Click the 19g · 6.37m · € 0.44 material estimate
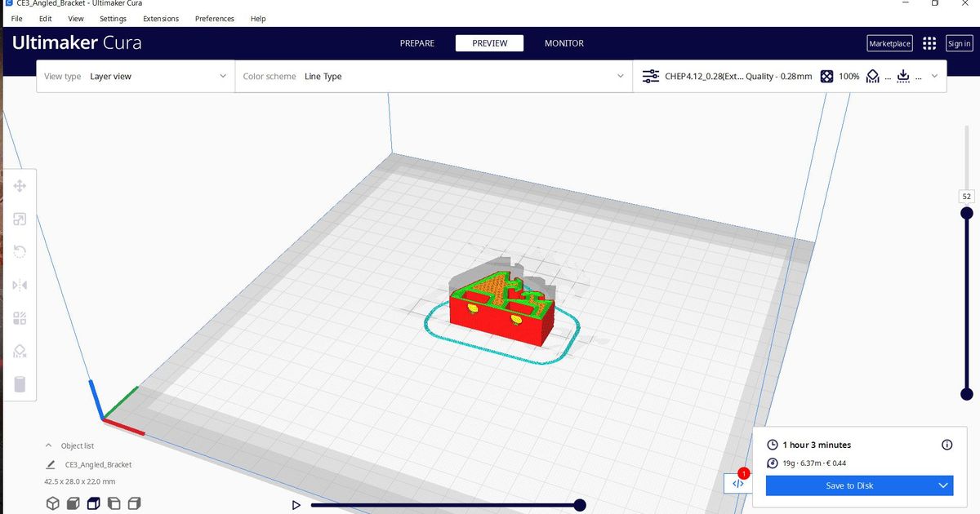The width and height of the screenshot is (980, 514). [x=814, y=463]
